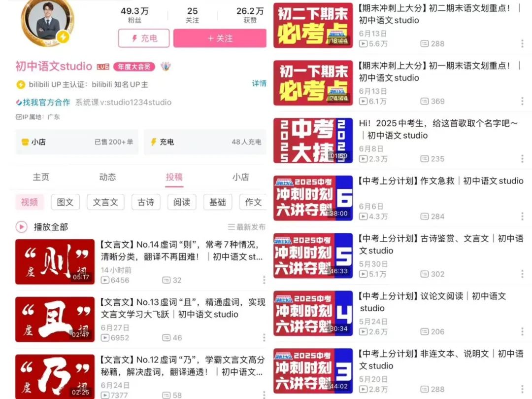532x399 pixels.
Task: Open more options for 虚词“则” video
Action: coord(264,280)
